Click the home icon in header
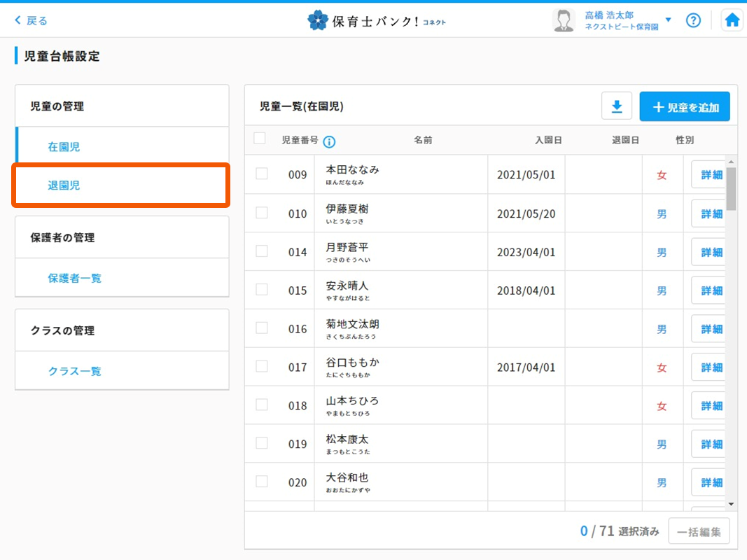The width and height of the screenshot is (747, 560). click(732, 20)
